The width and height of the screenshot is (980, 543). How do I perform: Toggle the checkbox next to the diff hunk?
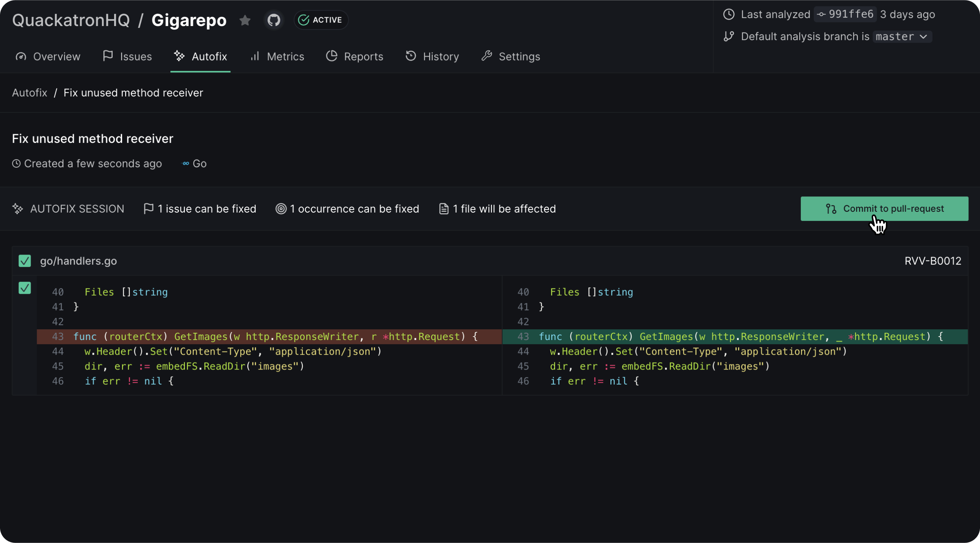[x=25, y=288]
